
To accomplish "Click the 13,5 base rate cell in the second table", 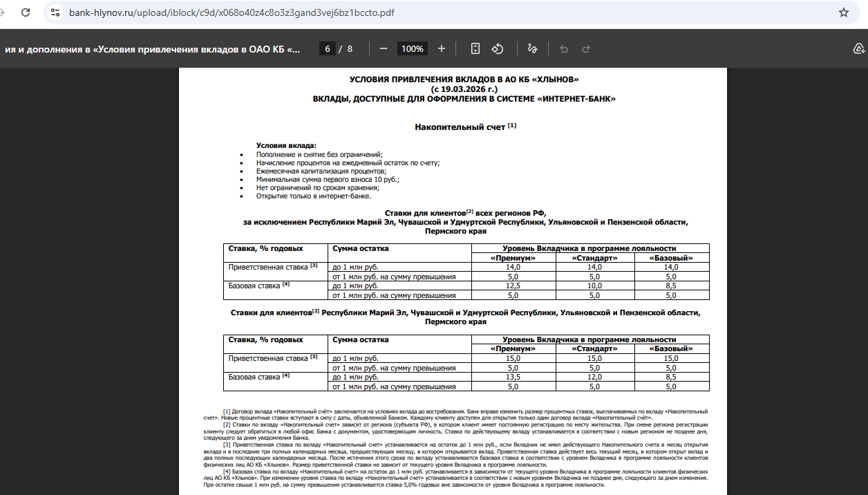I will (x=513, y=377).
